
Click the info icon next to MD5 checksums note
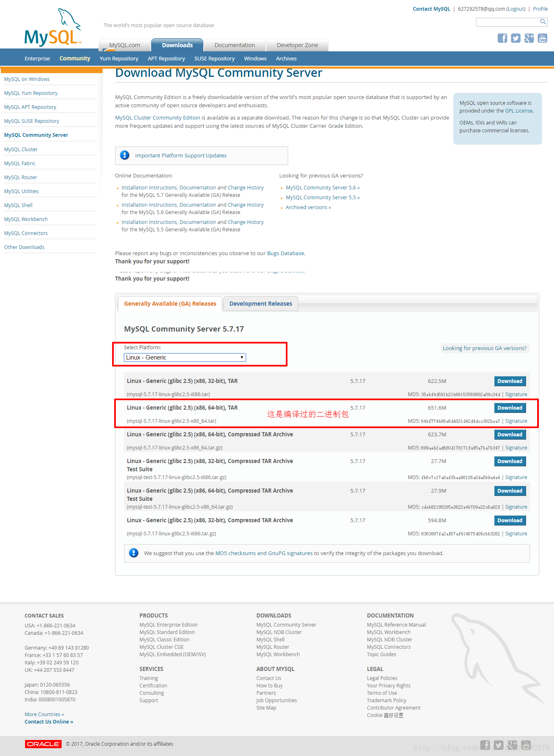click(133, 553)
